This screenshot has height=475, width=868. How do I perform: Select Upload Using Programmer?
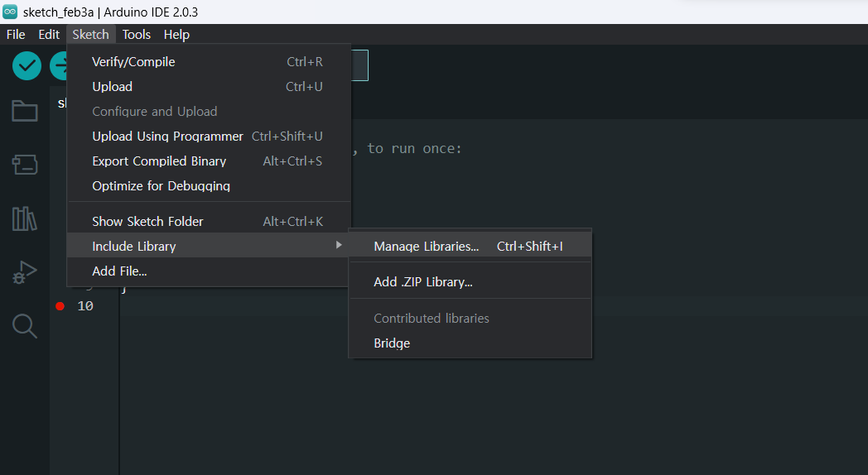pyautogui.click(x=209, y=137)
